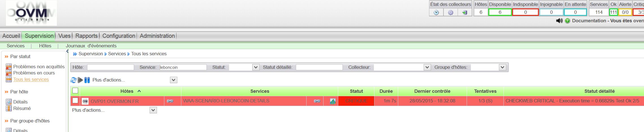Click the green-arrow database icon under État des collecteurs

[464, 12]
